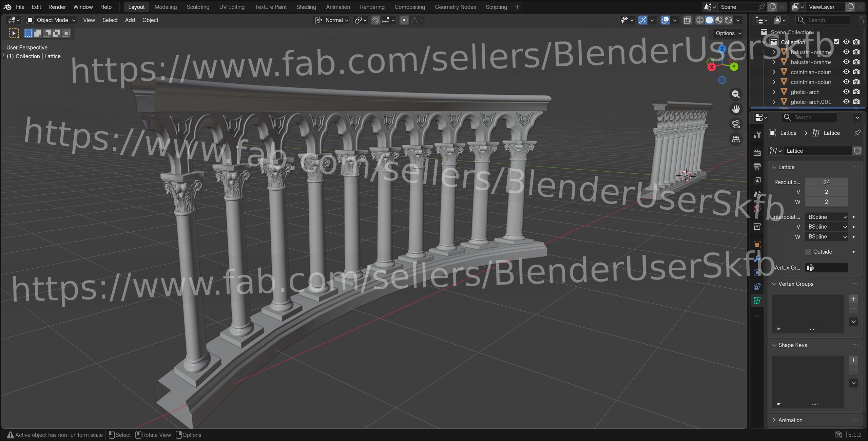Toggle proportional editing in header
868x441 pixels.
coord(404,20)
